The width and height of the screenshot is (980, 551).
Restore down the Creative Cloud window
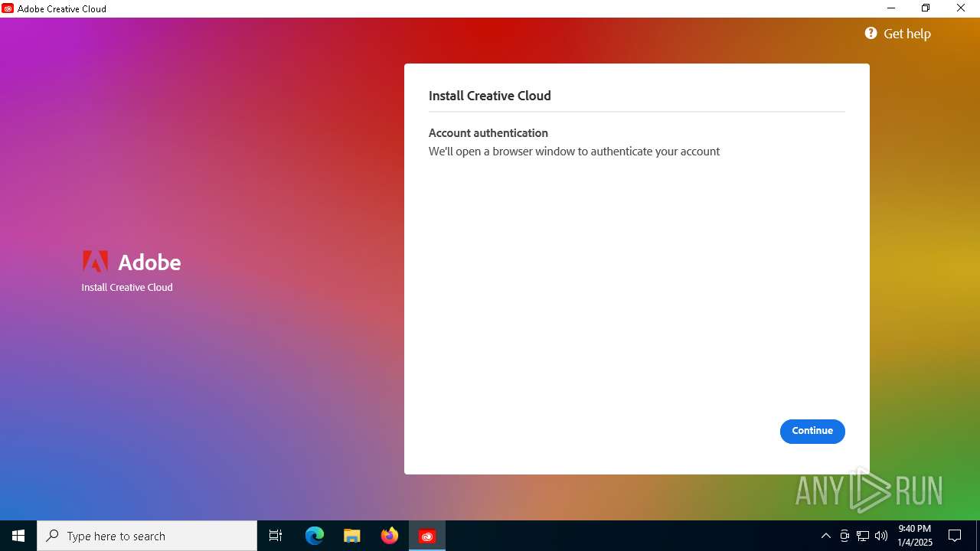click(926, 8)
